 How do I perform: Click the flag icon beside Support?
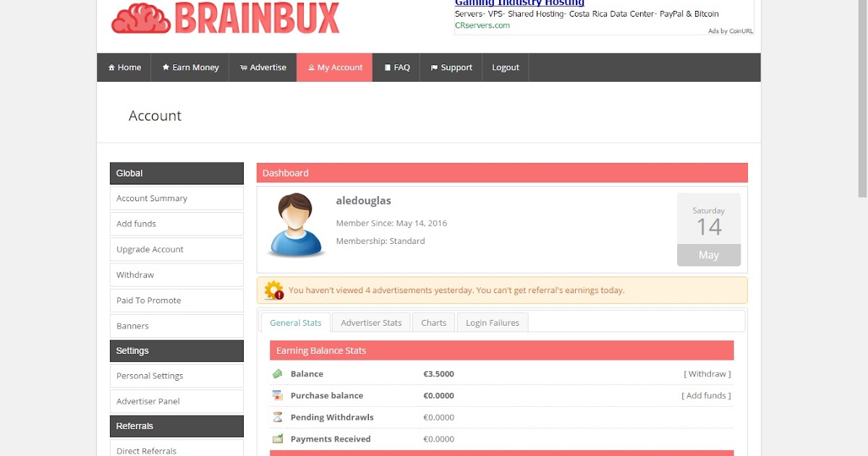(434, 67)
